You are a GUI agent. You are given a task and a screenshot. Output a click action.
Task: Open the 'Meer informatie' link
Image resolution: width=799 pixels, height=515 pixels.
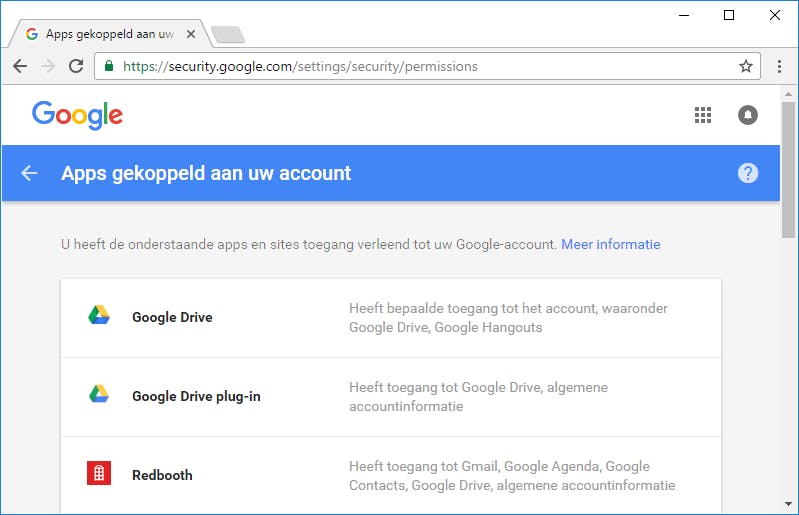610,244
